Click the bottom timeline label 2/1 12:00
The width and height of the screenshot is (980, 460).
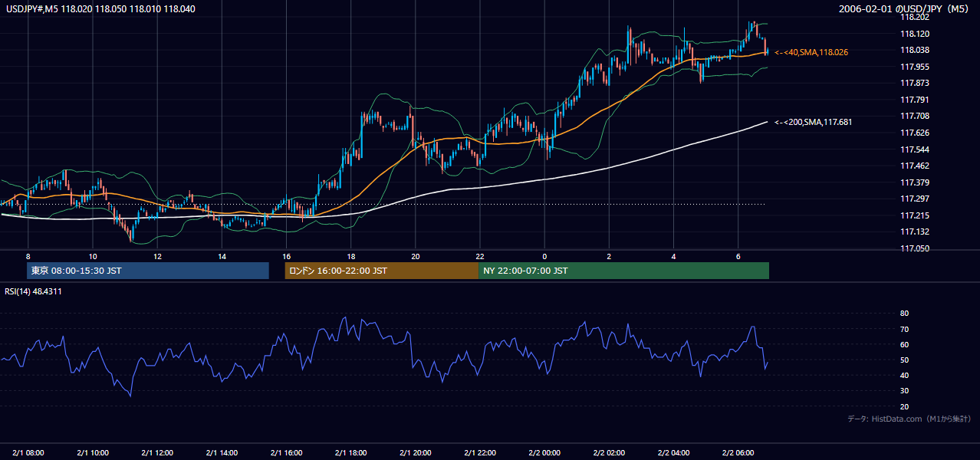pos(157,452)
